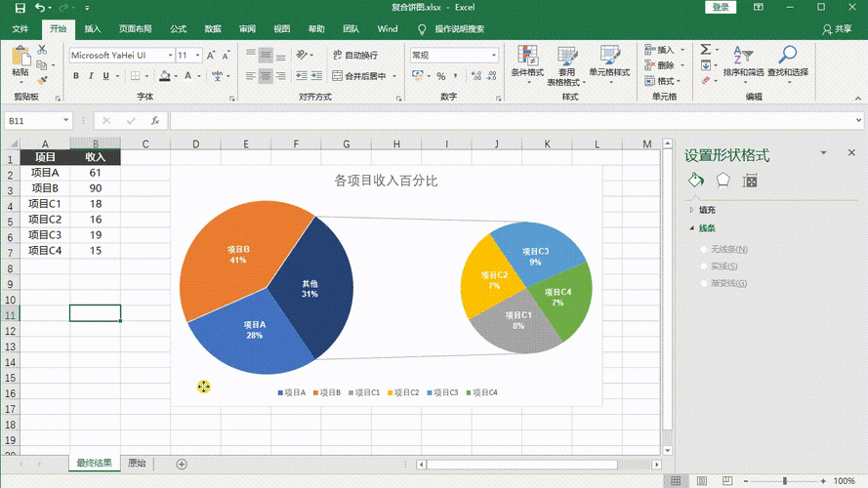The height and width of the screenshot is (488, 868).
Task: Toggle align left button
Action: tap(251, 76)
